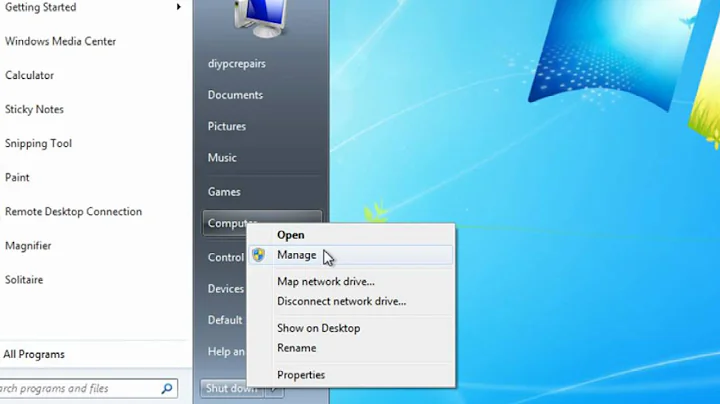Launch Solitaire game
720x404 pixels.
click(x=24, y=280)
